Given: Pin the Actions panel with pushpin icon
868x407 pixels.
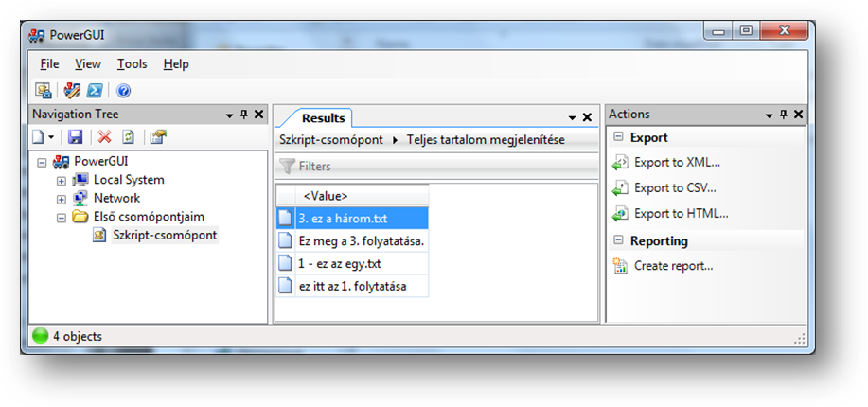Looking at the screenshot, I should pos(782,115).
